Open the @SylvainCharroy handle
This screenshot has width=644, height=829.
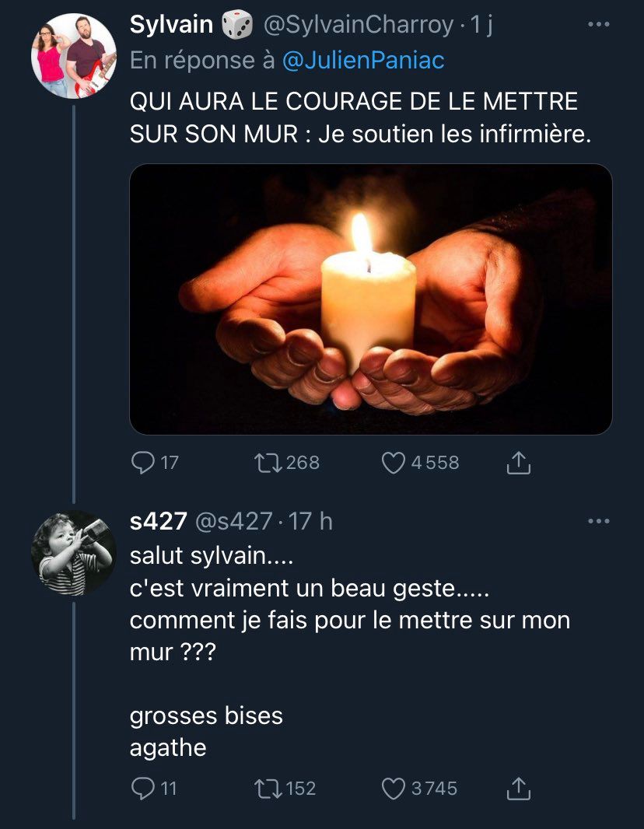click(358, 25)
